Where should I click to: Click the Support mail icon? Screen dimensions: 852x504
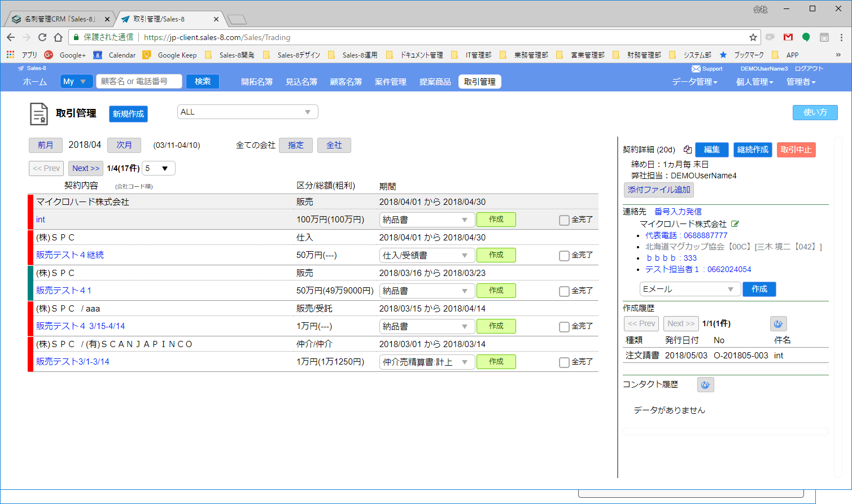(x=696, y=69)
